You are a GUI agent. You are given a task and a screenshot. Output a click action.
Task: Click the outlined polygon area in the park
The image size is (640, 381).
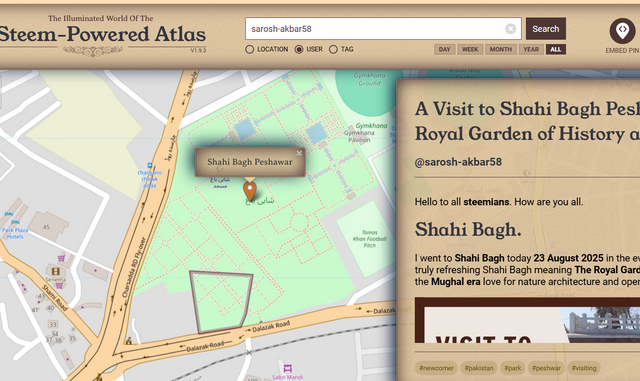(x=221, y=301)
